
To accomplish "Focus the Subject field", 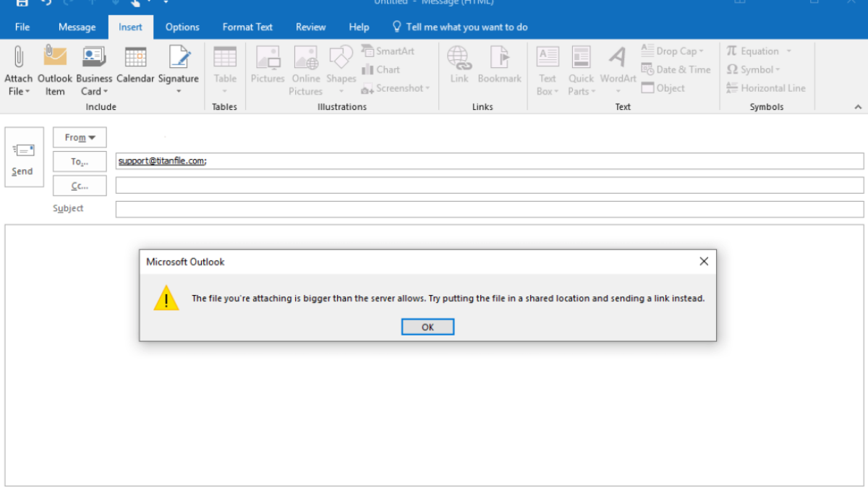I will pos(490,209).
